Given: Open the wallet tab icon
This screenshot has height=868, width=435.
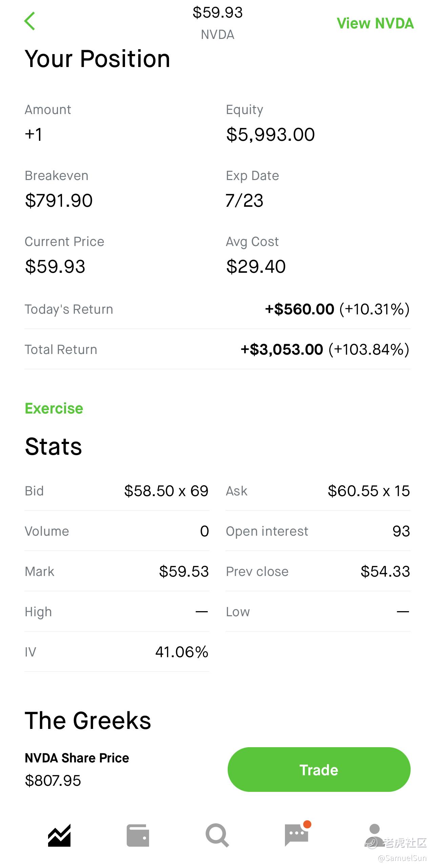Looking at the screenshot, I should (x=138, y=835).
